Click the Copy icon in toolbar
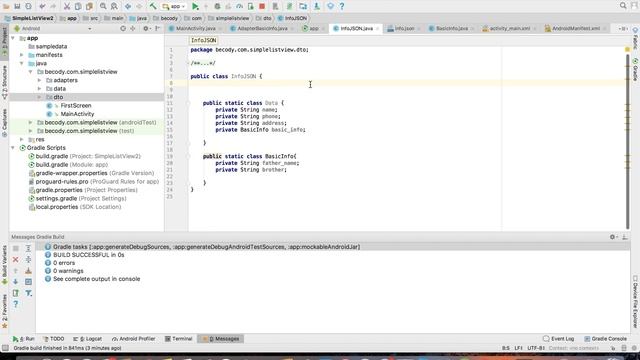640x360 pixels. (x=78, y=6)
